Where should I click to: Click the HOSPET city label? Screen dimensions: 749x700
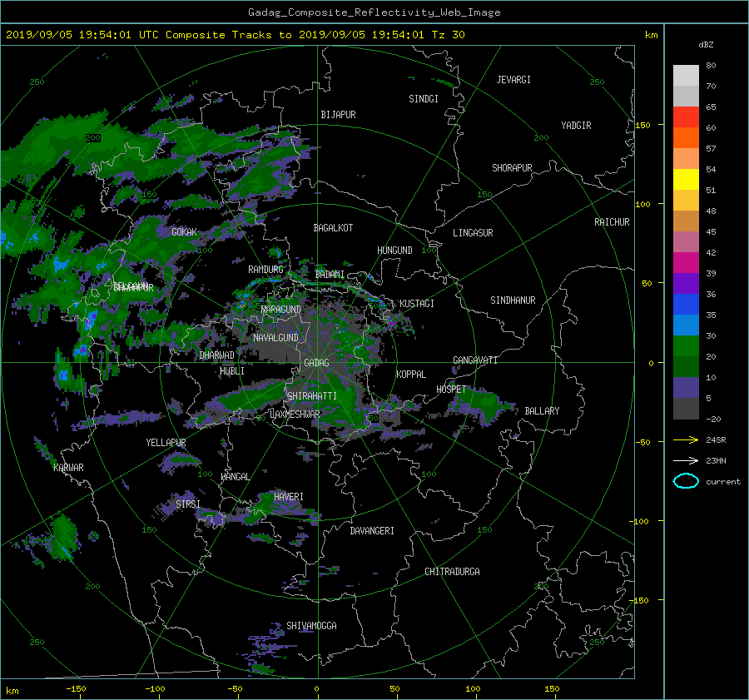pos(451,390)
